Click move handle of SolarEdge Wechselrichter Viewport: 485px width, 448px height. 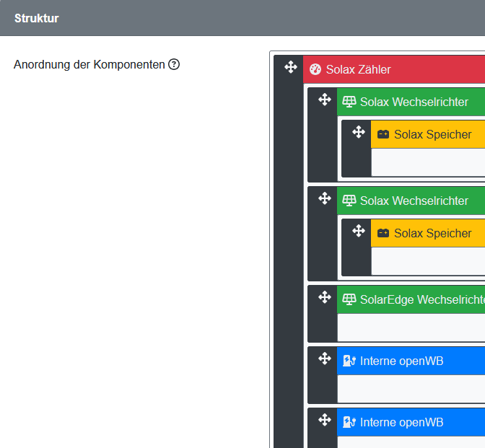pos(325,297)
